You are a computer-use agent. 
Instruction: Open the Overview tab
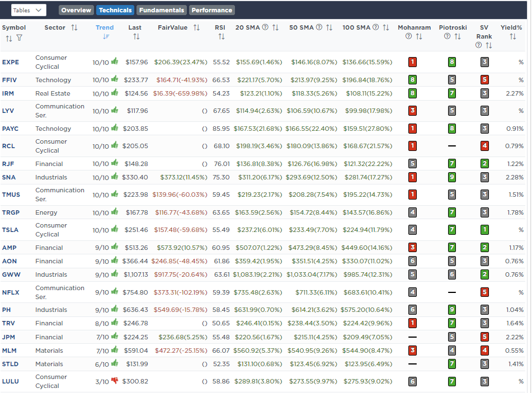pyautogui.click(x=76, y=10)
